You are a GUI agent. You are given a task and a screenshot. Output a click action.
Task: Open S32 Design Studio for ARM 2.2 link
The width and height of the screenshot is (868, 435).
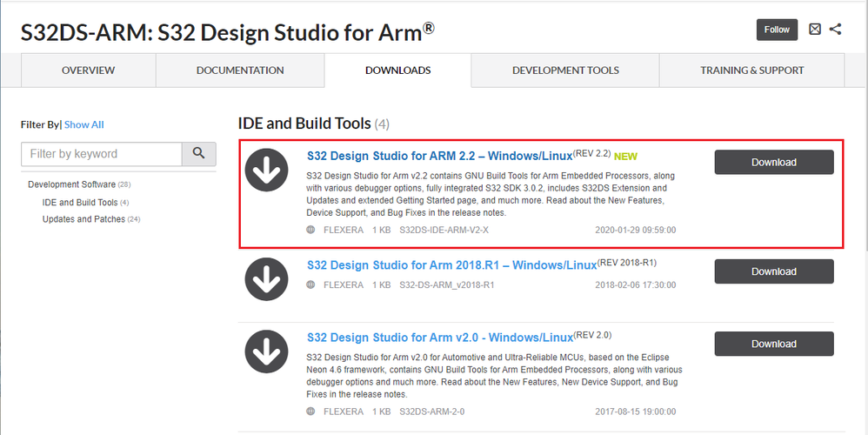(439, 156)
